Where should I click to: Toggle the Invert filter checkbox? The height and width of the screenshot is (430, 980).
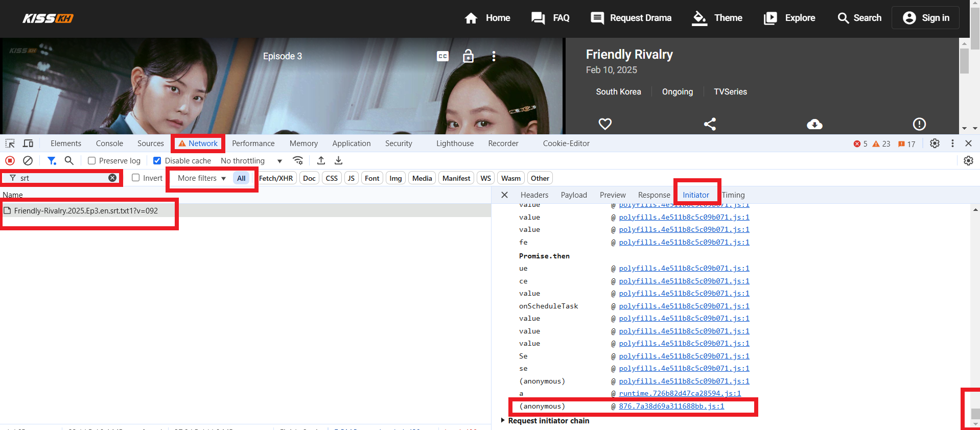[136, 178]
